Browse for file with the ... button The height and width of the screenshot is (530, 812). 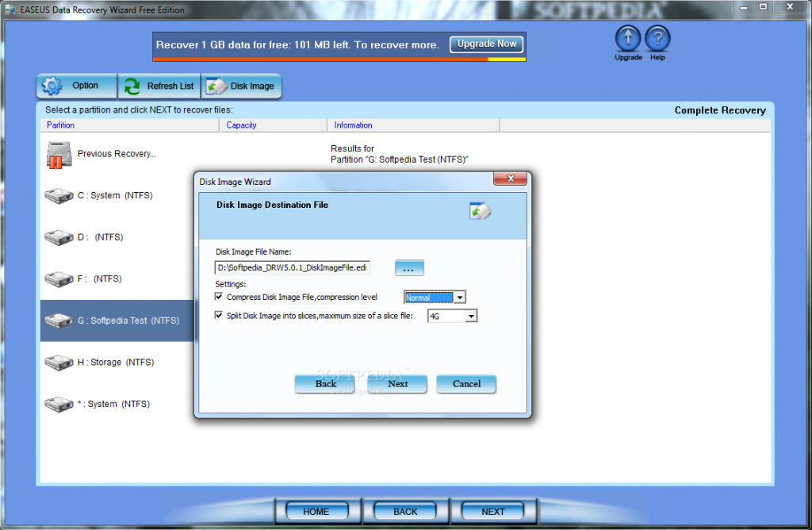409,268
